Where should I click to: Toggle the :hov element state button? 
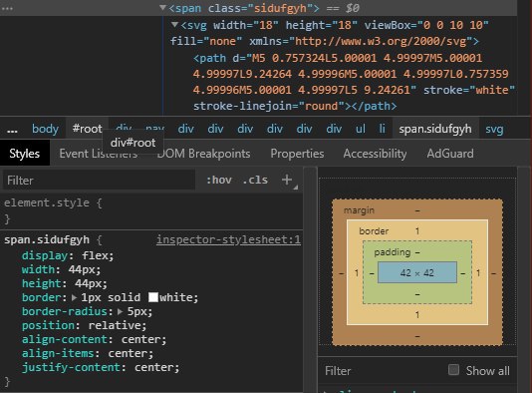pyautogui.click(x=219, y=180)
